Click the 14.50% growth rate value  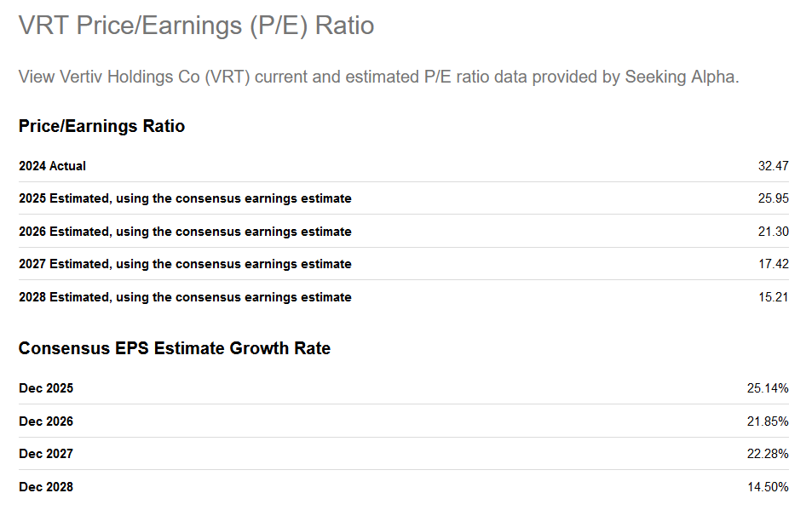pos(768,487)
